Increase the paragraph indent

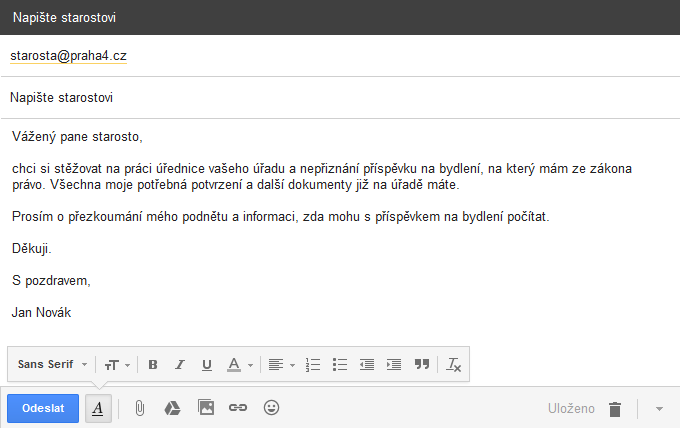pyautogui.click(x=394, y=365)
